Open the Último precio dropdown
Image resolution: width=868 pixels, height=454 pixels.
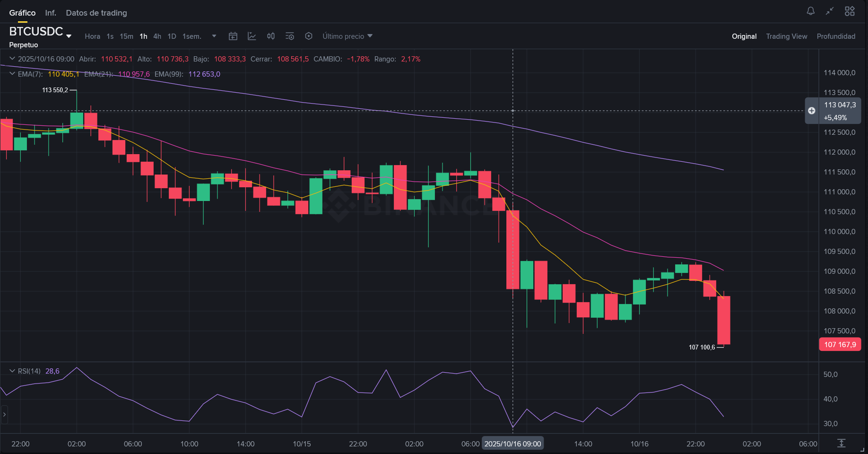347,36
